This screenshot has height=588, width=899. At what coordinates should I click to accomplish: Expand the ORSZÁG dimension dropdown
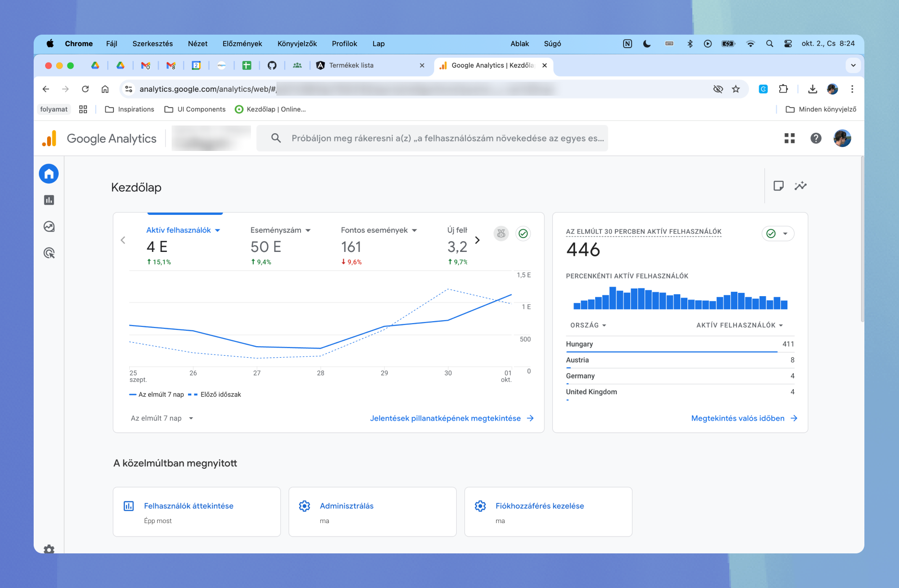[588, 325]
